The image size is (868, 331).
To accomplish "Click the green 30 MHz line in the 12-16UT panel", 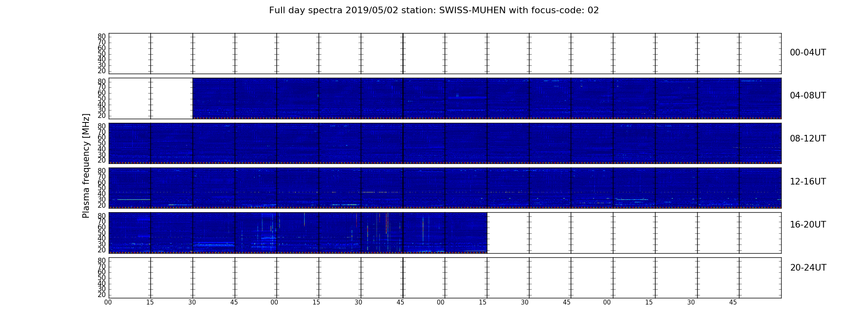I will coord(134,199).
